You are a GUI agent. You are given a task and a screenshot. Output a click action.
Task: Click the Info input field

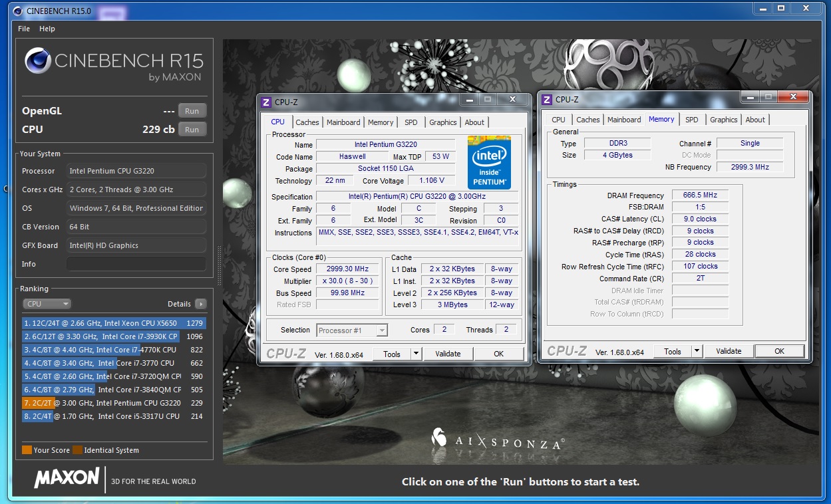pyautogui.click(x=136, y=264)
